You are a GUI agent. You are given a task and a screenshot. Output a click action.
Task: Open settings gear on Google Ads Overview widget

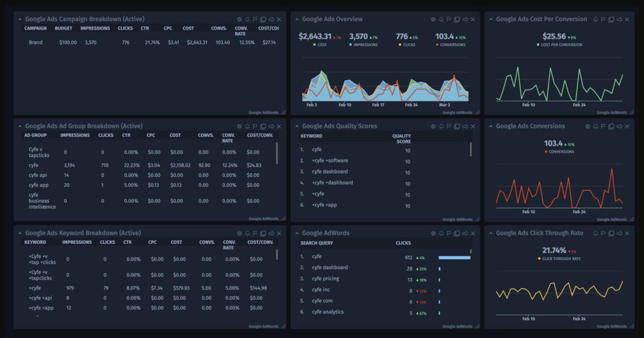[x=434, y=19]
